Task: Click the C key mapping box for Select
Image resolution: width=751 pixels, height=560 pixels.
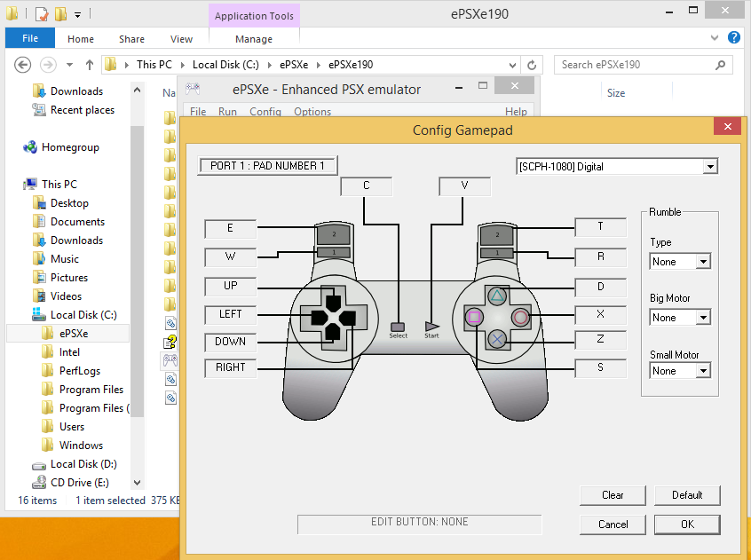Action: [367, 186]
